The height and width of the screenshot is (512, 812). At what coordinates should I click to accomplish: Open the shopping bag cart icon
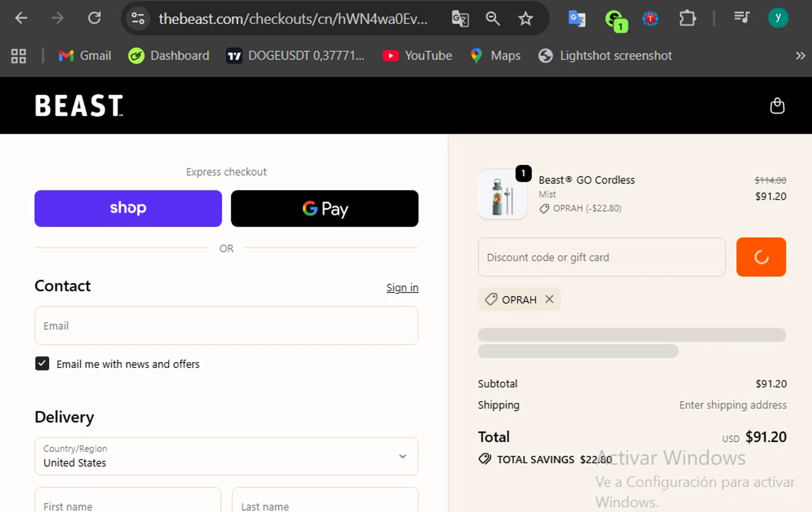point(777,106)
